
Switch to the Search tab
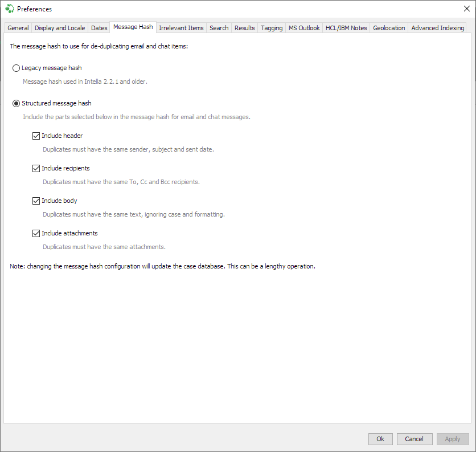pos(219,27)
